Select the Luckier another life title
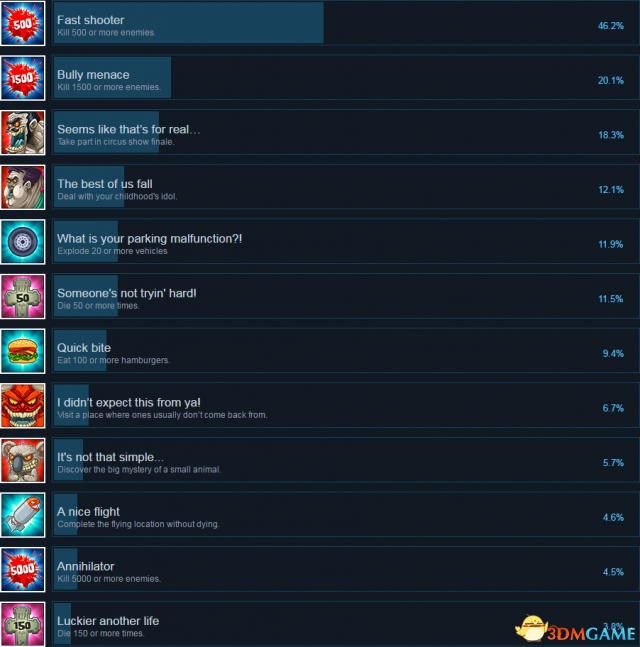 click(x=108, y=621)
